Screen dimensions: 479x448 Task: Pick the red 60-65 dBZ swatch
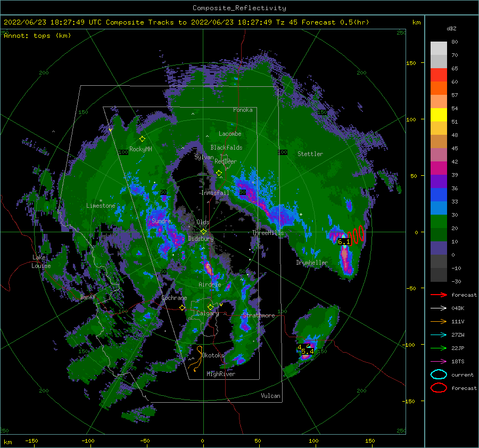click(x=439, y=75)
